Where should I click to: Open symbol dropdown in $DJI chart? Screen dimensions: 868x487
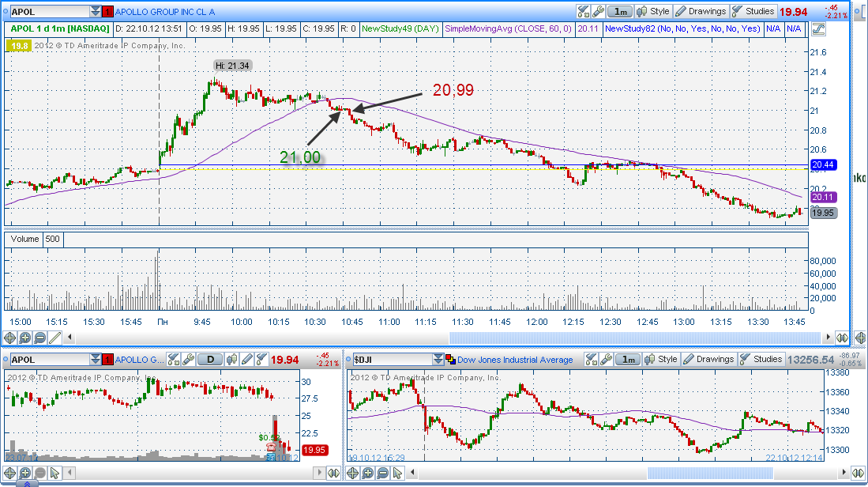pos(438,360)
